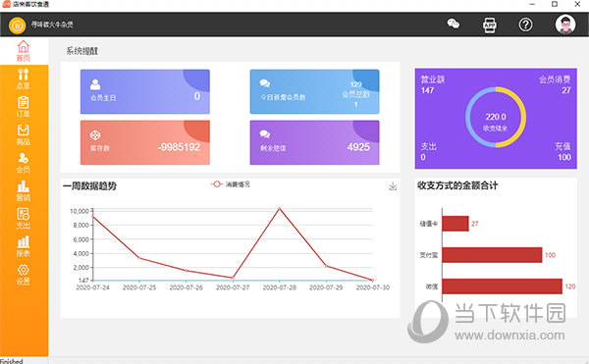Viewport: 589px width, 364px height.
Task: Click the 营业额 147 value
Action: pos(427,90)
